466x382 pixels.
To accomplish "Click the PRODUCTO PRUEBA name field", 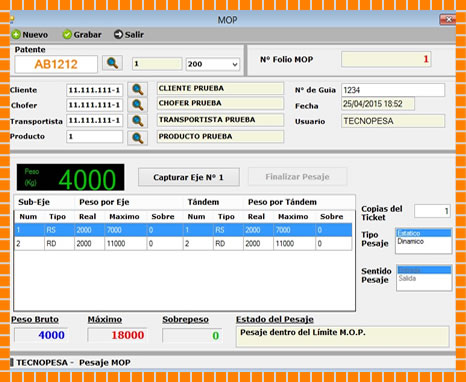I will tap(220, 136).
